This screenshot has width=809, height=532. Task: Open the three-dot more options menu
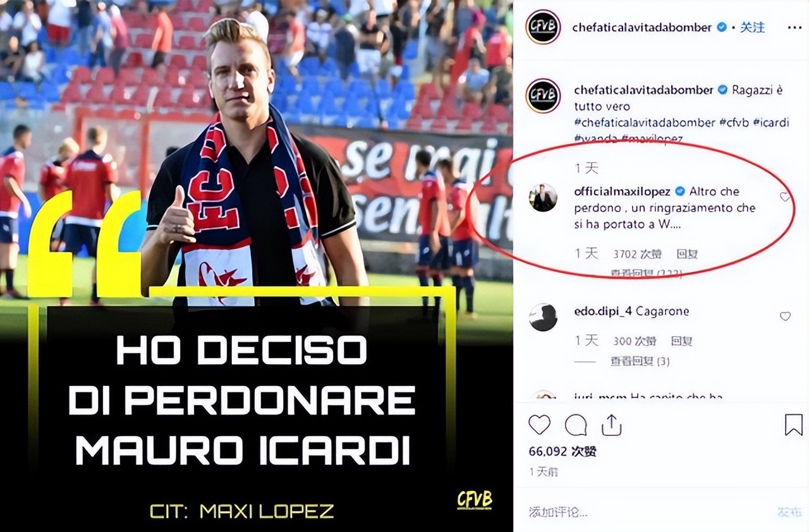(x=795, y=27)
